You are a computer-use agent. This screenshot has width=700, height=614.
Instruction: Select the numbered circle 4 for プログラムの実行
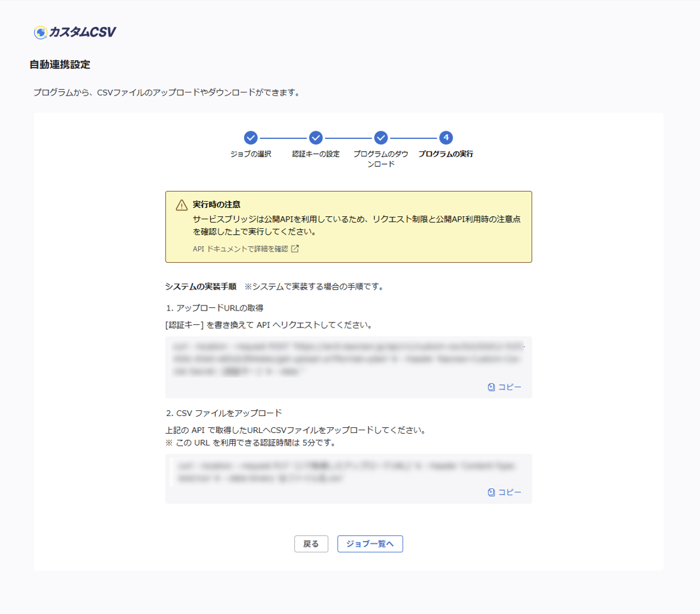click(445, 138)
